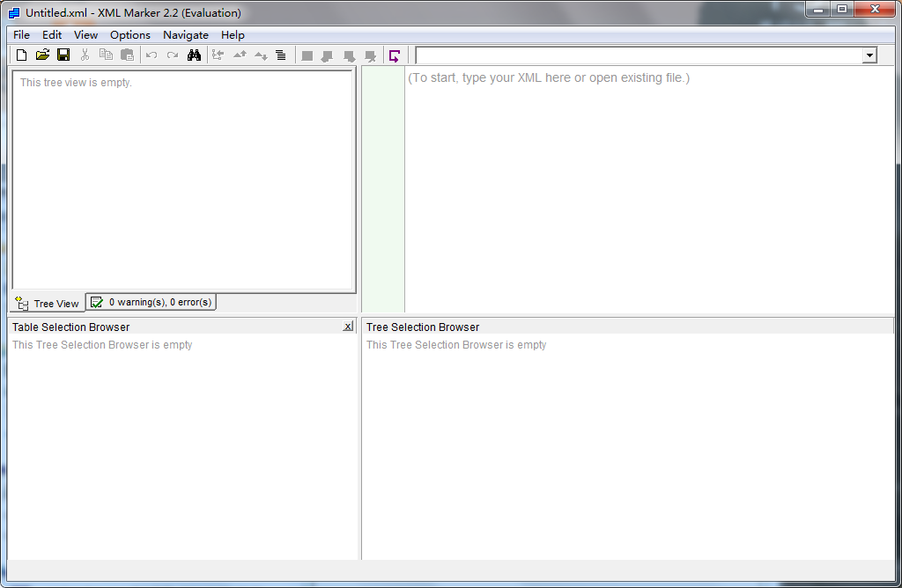Click the toolbar combo box text field
Viewport: 902px width, 588px height.
click(639, 55)
